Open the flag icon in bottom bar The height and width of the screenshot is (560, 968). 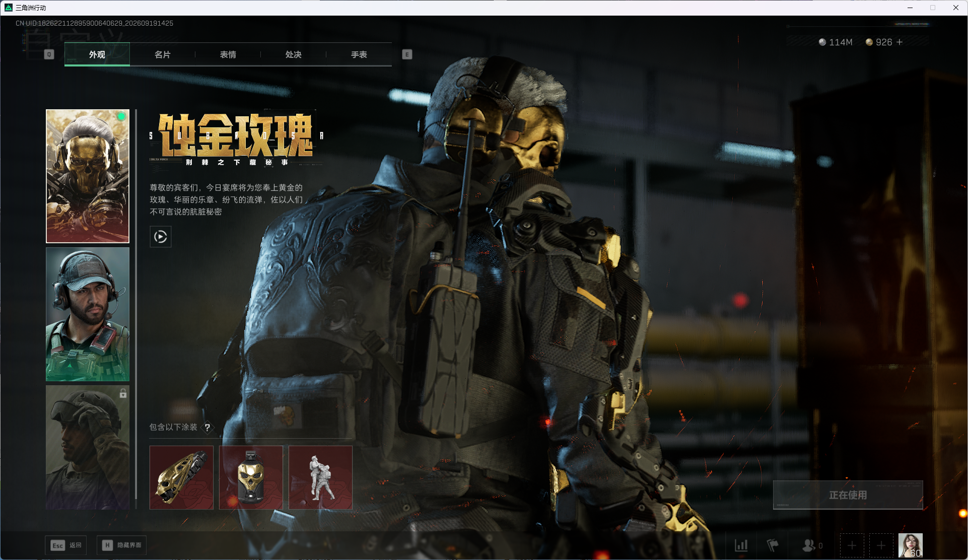tap(773, 545)
